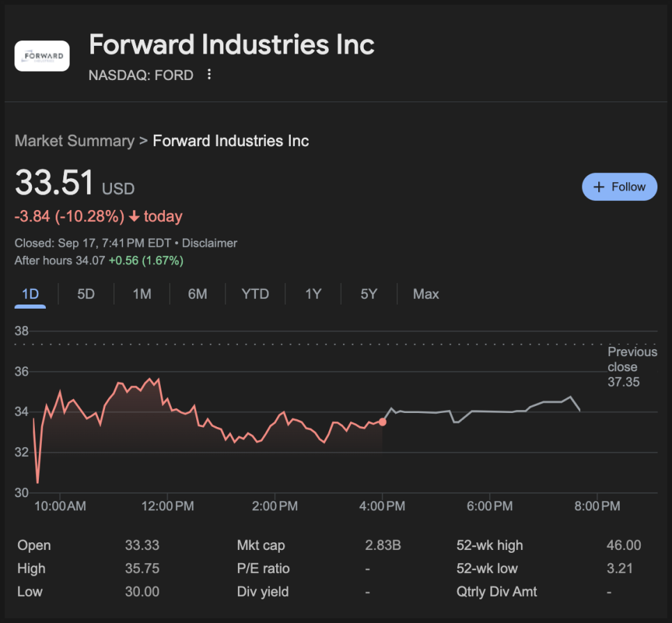Click the Closed: Sep 17, 7:41 PM EDT text
Image resolution: width=672 pixels, height=623 pixels.
(x=93, y=243)
